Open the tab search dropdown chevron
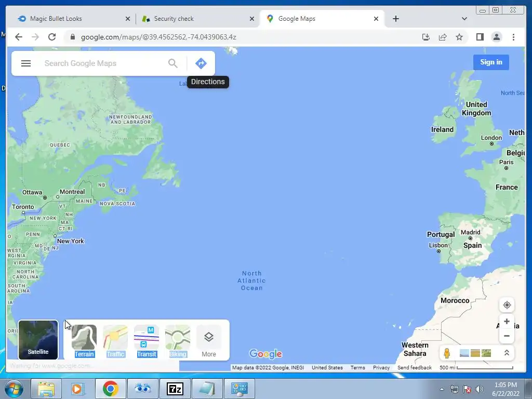Viewport: 532px width, 399px height. coord(464,19)
